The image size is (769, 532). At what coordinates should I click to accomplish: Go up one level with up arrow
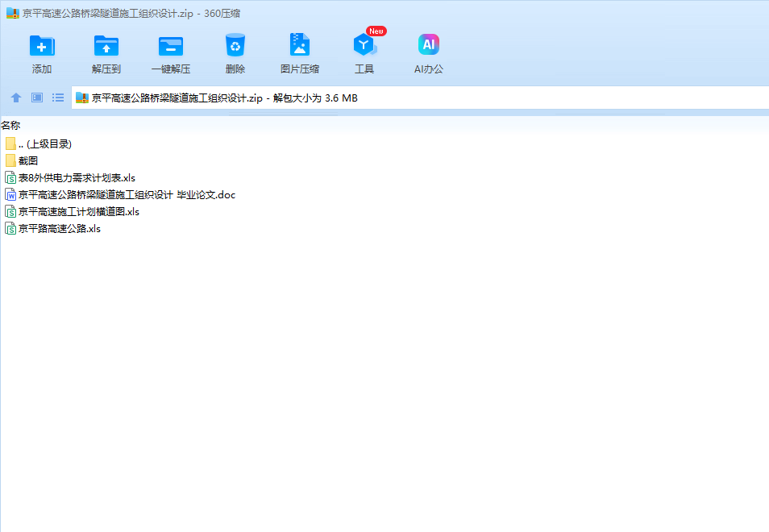point(16,98)
